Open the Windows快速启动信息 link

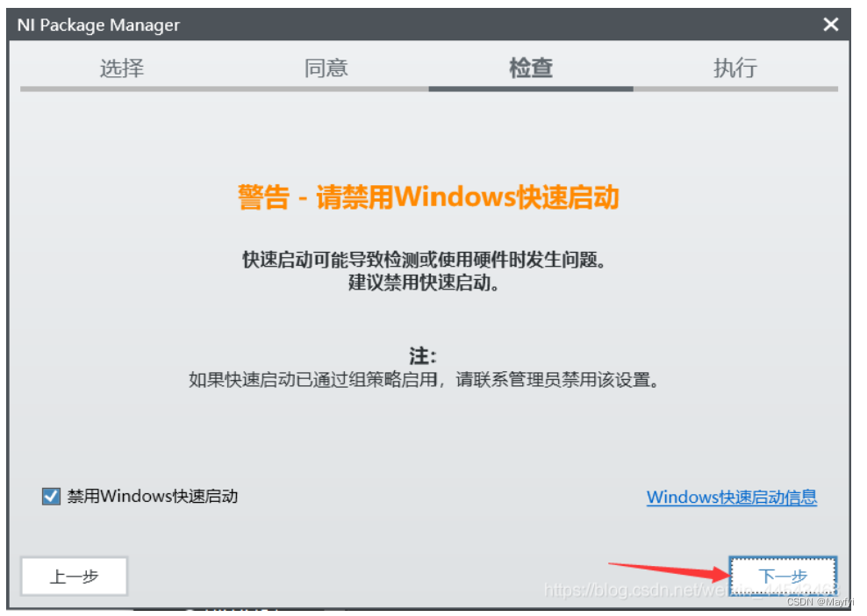click(732, 498)
